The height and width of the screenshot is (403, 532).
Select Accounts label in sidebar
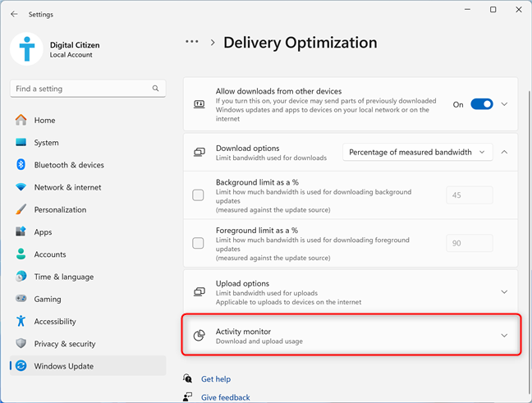50,254
